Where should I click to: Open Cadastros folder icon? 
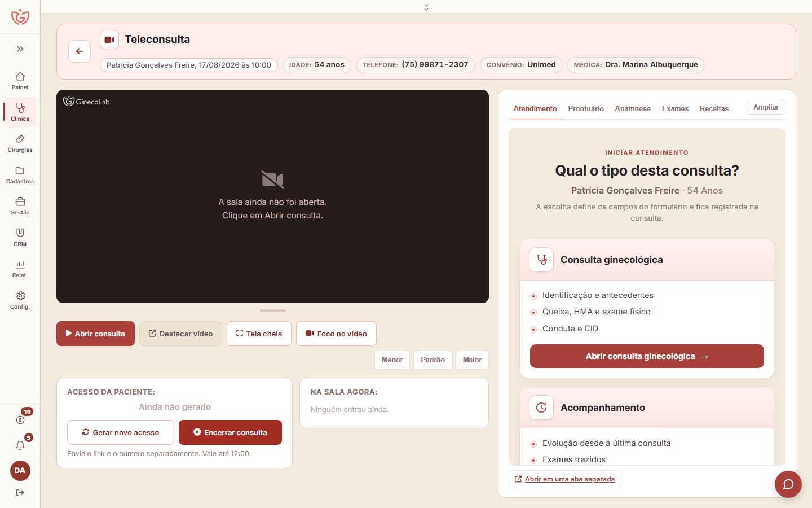pos(20,170)
